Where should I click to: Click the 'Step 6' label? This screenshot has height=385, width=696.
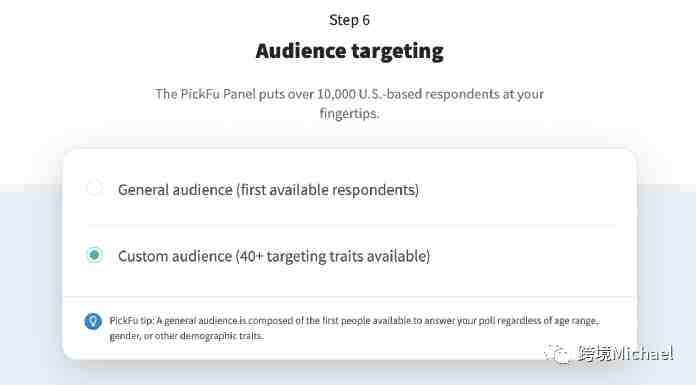coord(349,20)
